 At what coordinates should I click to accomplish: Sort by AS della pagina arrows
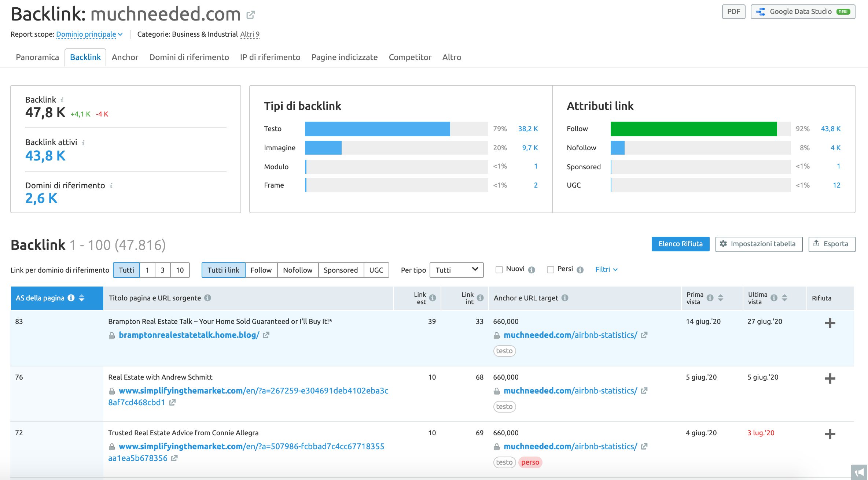pyautogui.click(x=82, y=298)
